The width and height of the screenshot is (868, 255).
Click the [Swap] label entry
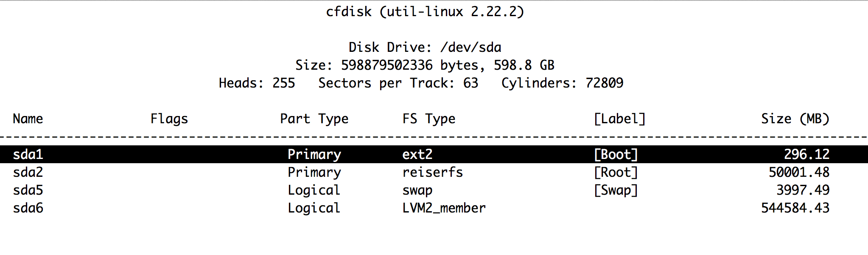click(x=616, y=190)
